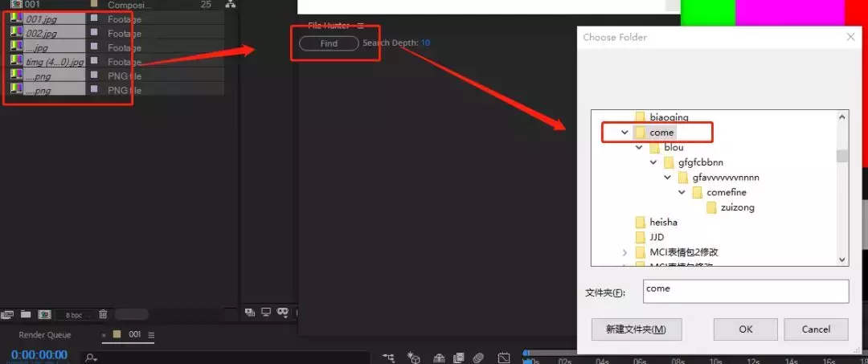Switch to the Render Queue tab
868x364 pixels.
45,335
